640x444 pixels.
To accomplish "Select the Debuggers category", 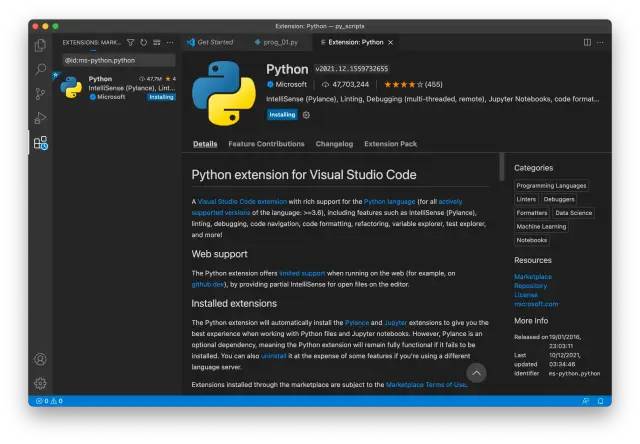I will click(559, 199).
